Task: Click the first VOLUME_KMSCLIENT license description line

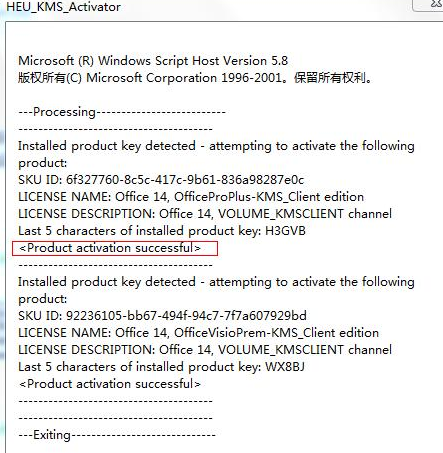Action: tap(205, 214)
